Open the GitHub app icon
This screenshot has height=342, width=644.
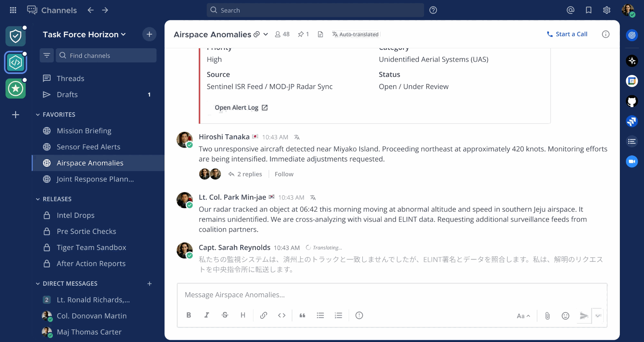pos(632,101)
